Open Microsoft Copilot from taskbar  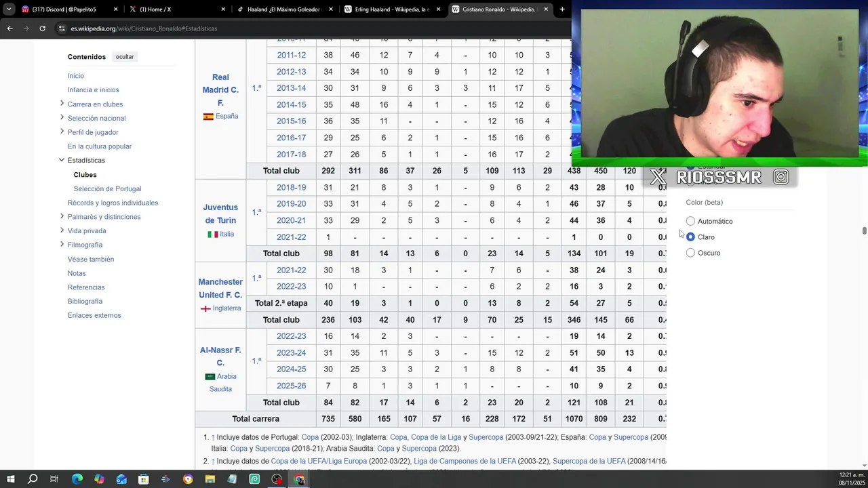[x=99, y=479]
